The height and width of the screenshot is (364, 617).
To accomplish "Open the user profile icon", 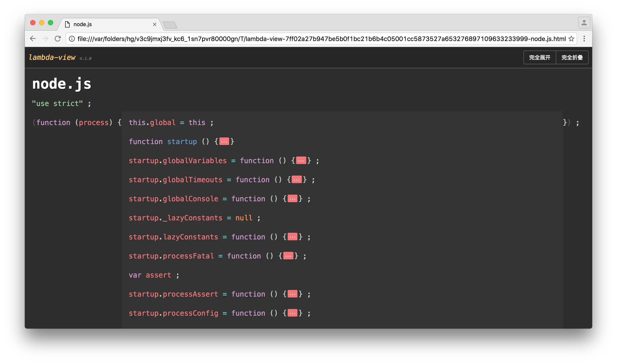I will [x=584, y=23].
